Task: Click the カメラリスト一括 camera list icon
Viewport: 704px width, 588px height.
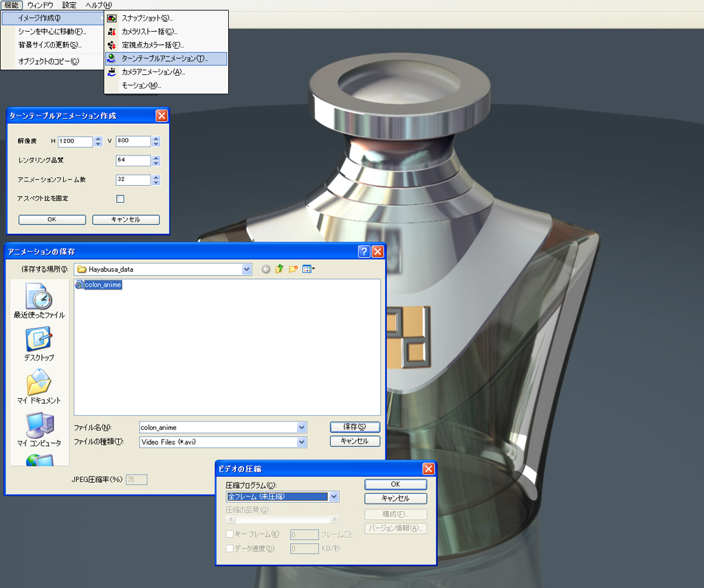Action: coord(112,32)
